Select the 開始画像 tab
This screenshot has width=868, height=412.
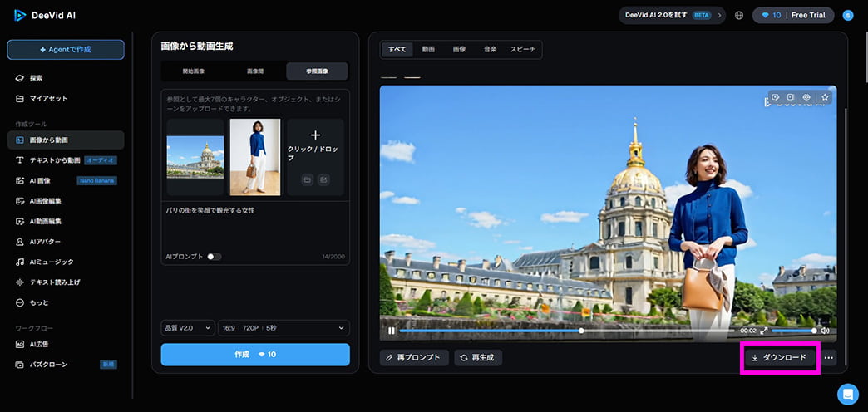(x=194, y=71)
